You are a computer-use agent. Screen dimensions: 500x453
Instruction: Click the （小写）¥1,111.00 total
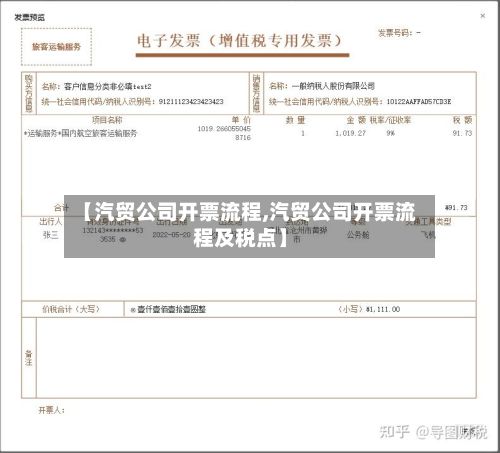click(369, 309)
